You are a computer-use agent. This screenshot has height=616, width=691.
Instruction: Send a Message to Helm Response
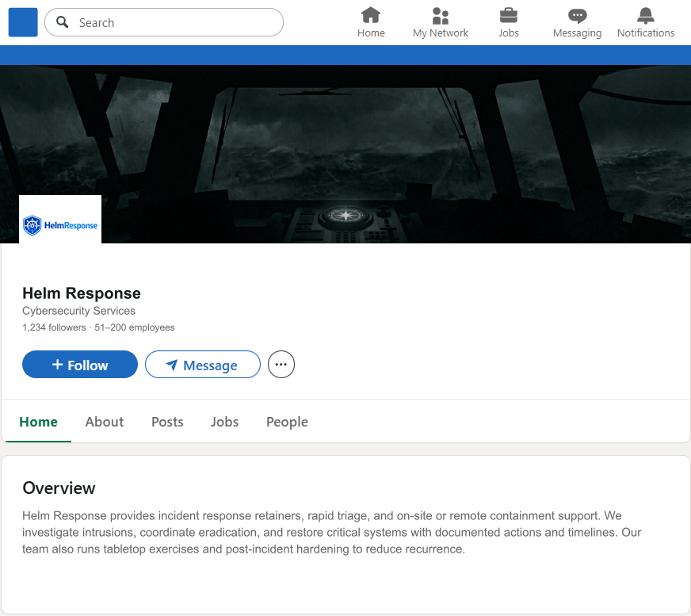pyautogui.click(x=203, y=364)
